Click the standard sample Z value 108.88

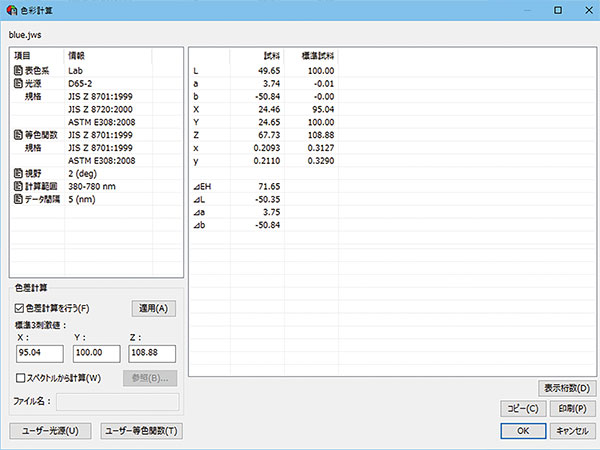pyautogui.click(x=321, y=135)
